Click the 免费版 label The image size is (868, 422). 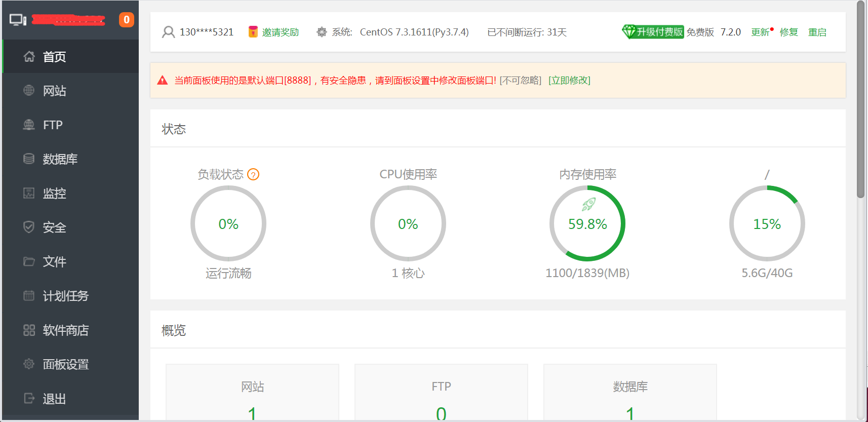pyautogui.click(x=700, y=32)
